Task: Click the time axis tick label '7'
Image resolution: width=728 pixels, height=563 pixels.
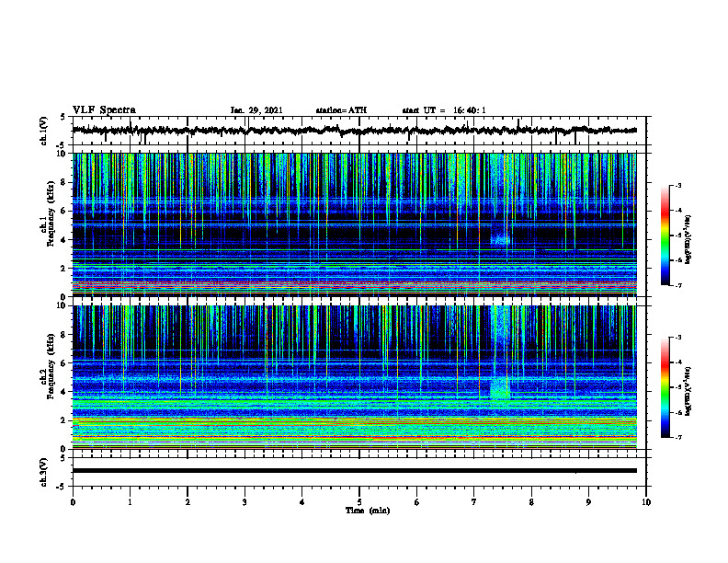Action: point(474,502)
